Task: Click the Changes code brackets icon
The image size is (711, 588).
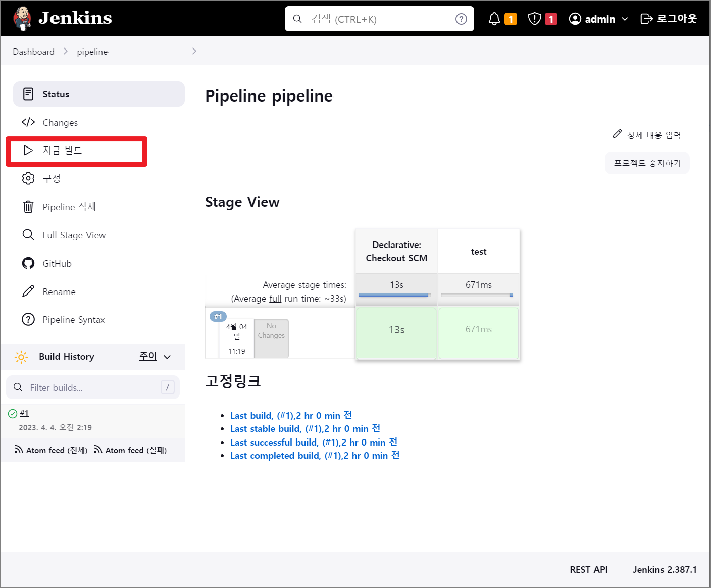Action: [28, 122]
